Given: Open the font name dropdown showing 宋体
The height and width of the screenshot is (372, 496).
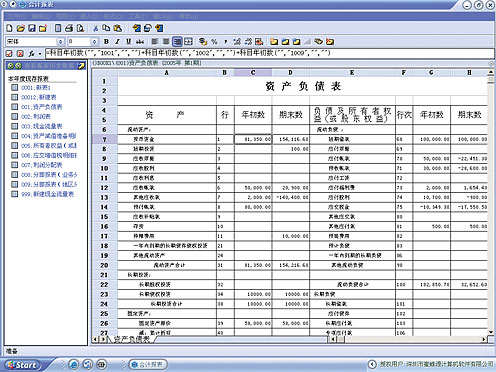Looking at the screenshot, I should 60,42.
